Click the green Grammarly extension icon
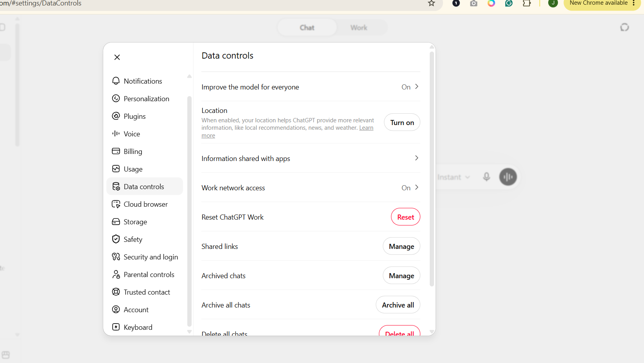Image resolution: width=644 pixels, height=363 pixels. point(509,3)
